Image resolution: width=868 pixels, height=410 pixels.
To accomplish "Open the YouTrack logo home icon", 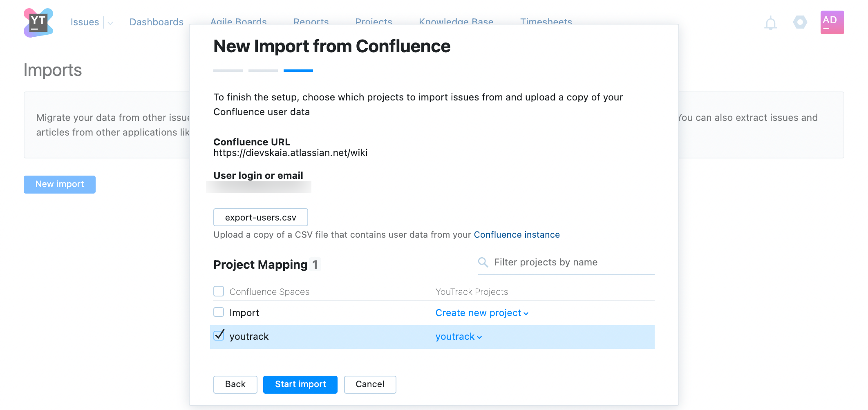I will (x=38, y=23).
